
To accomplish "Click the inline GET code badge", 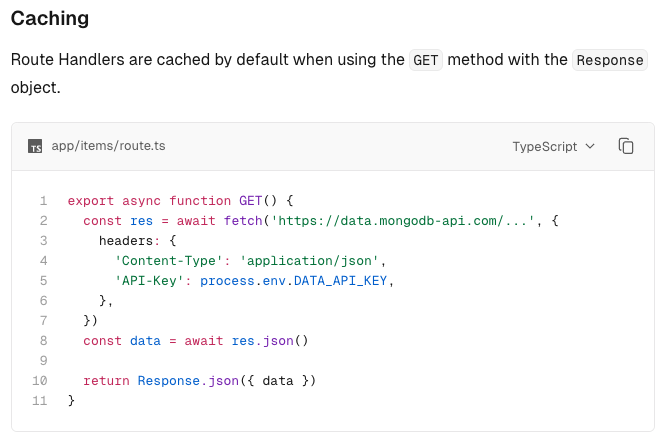I will click(x=425, y=60).
